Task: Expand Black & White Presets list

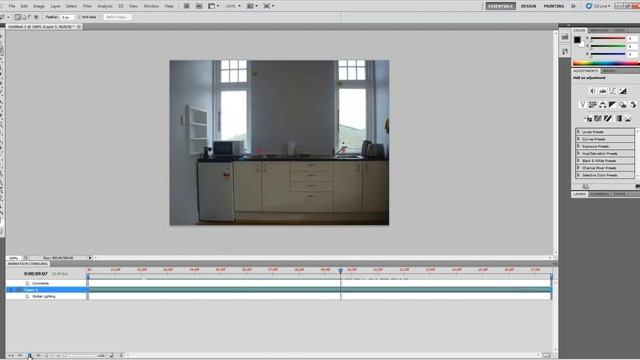Action: coord(578,161)
